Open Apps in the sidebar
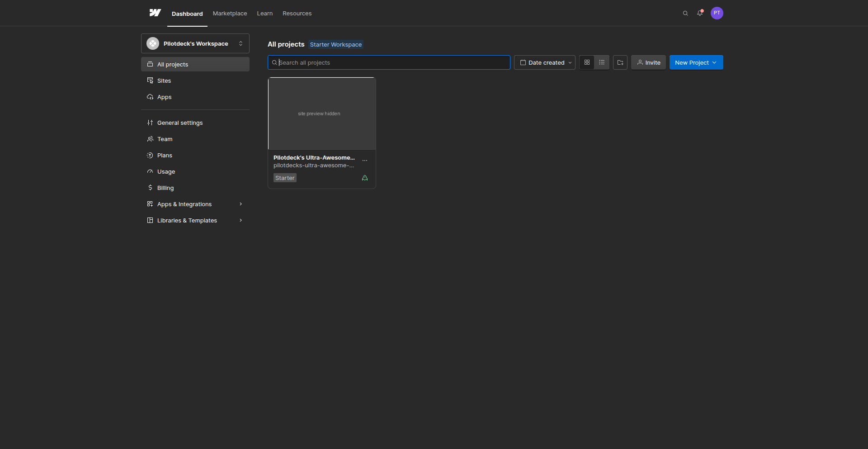 pos(195,97)
